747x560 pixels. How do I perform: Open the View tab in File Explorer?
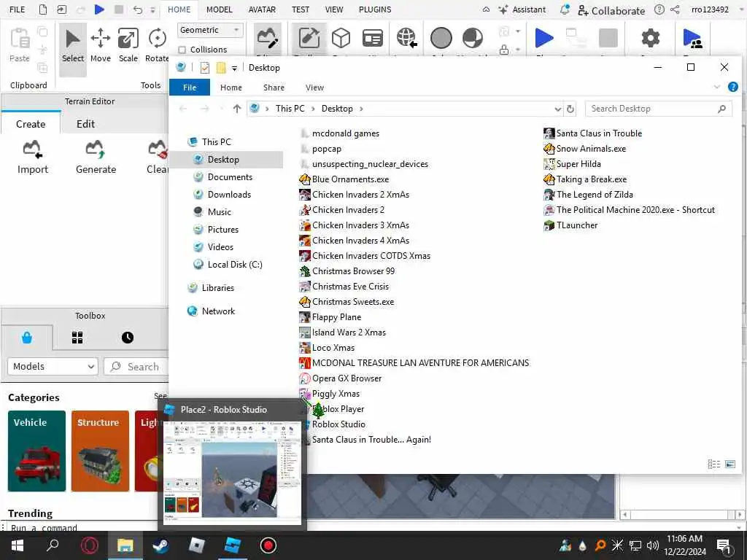[314, 87]
